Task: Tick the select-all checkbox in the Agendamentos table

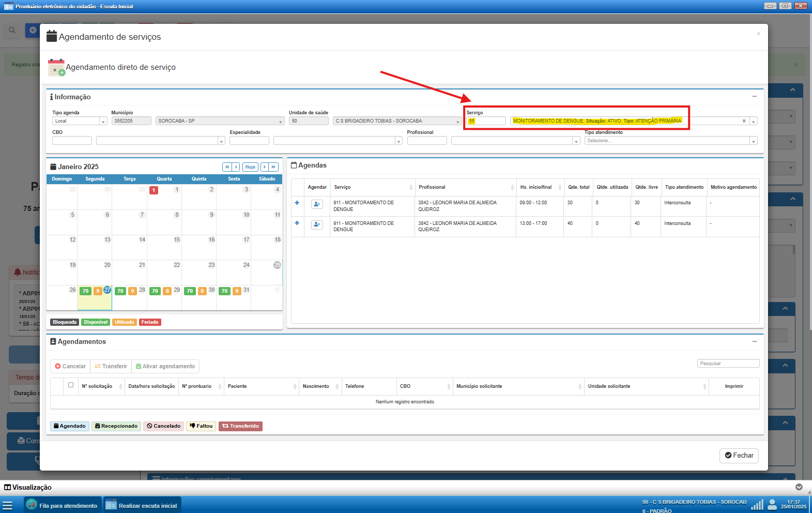Action: [x=71, y=385]
